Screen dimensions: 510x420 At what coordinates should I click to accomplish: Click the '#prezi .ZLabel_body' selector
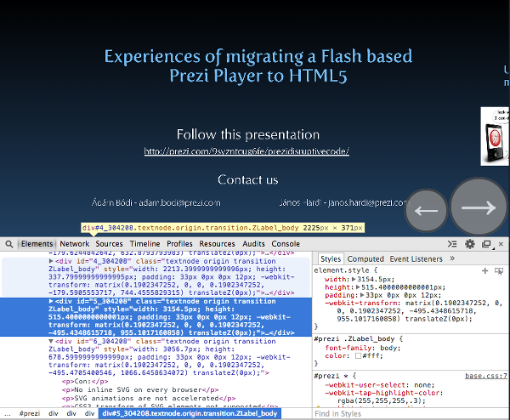pos(354,338)
